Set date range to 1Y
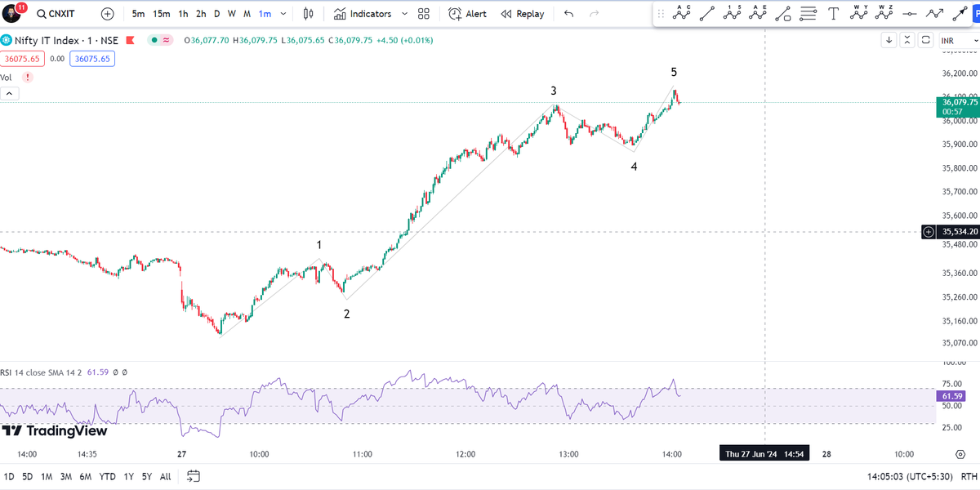 (129, 476)
